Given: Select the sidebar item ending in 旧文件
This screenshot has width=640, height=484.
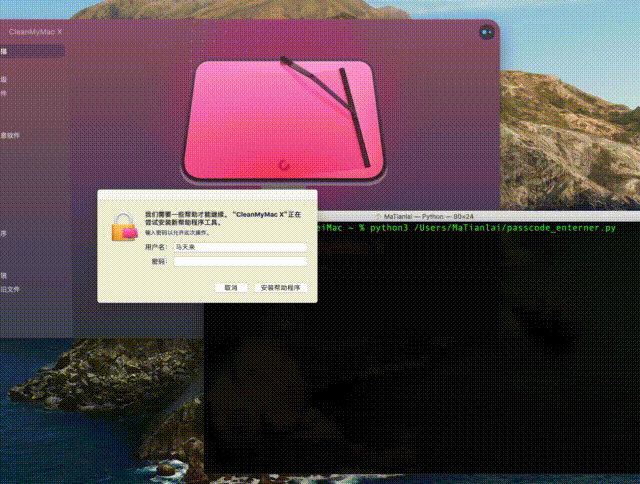Looking at the screenshot, I should (x=10, y=289).
